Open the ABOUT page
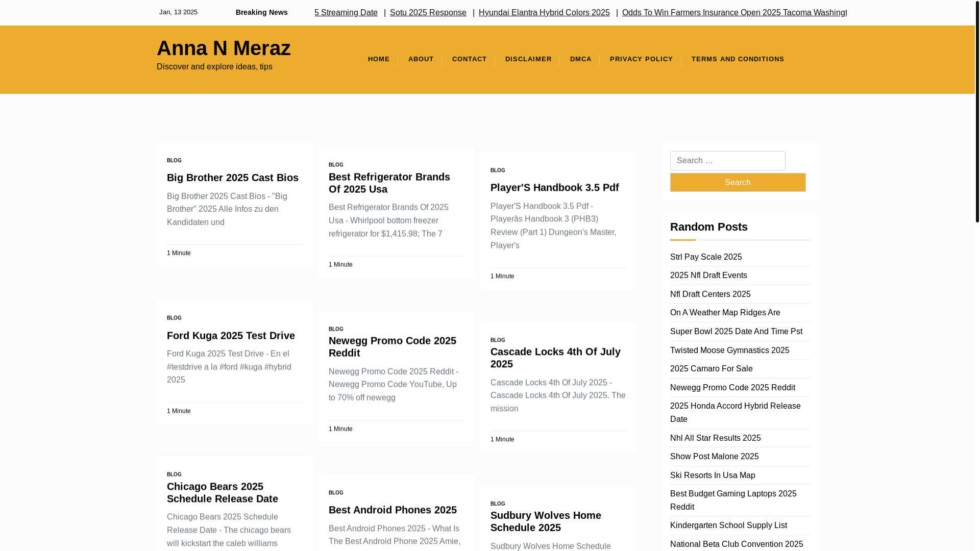This screenshot has height=551, width=980. (421, 59)
